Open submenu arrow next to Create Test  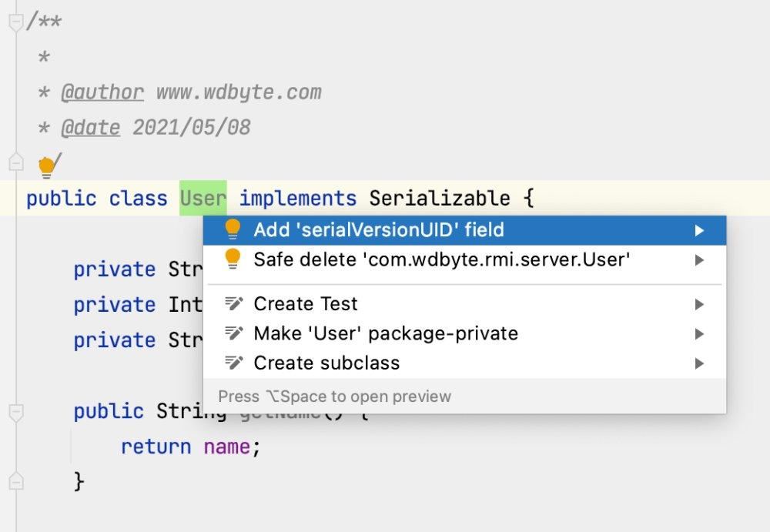[x=699, y=304]
